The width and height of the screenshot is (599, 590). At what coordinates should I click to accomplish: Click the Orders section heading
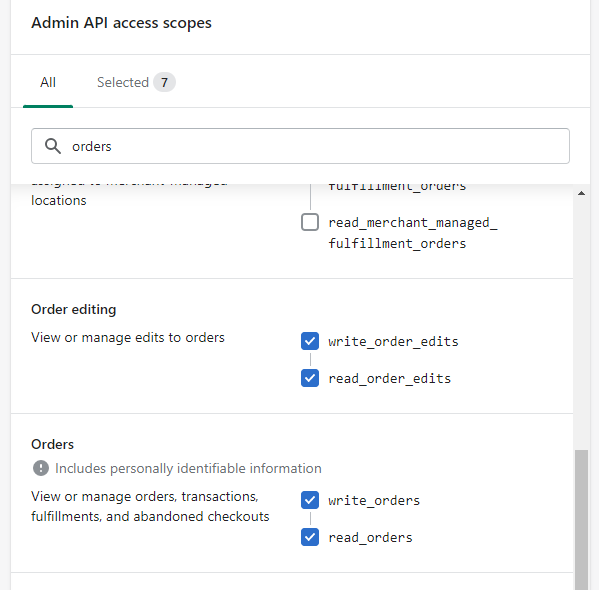click(53, 444)
